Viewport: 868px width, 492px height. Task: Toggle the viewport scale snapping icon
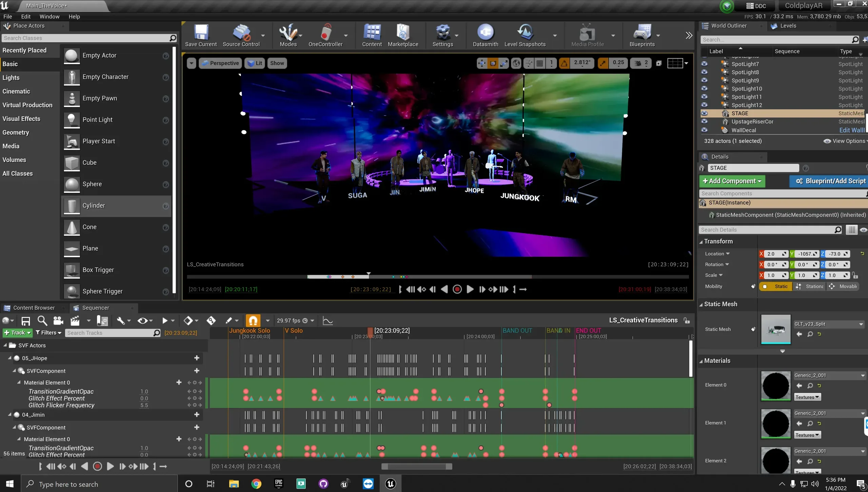pos(603,63)
